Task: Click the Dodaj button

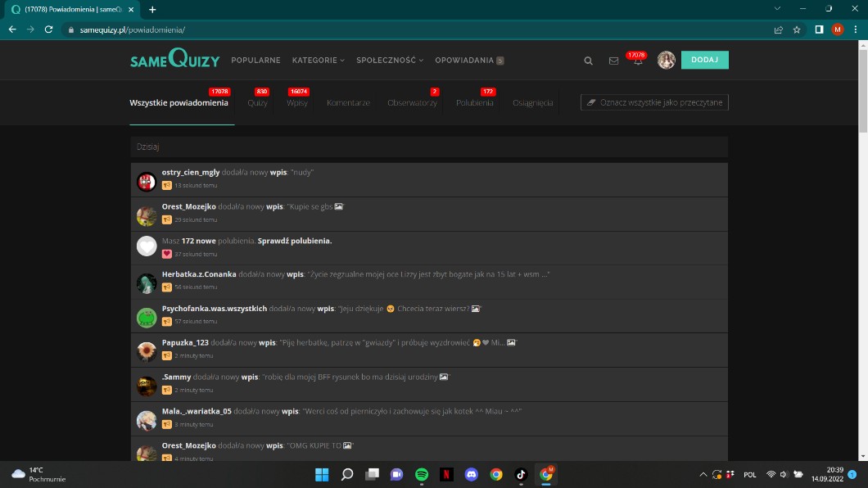Action: (x=704, y=60)
